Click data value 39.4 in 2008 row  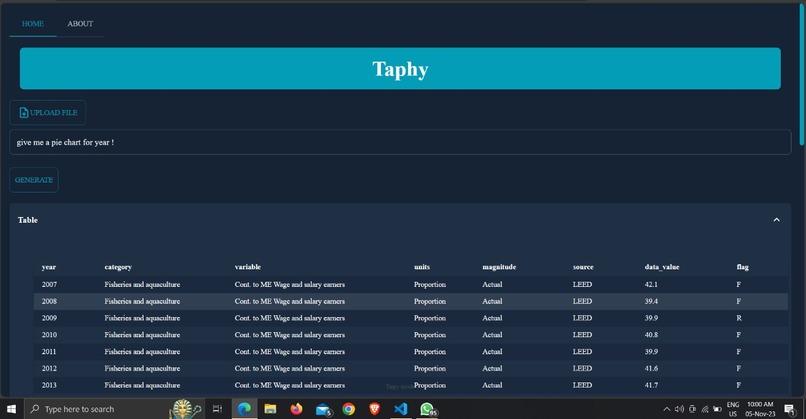(x=651, y=301)
